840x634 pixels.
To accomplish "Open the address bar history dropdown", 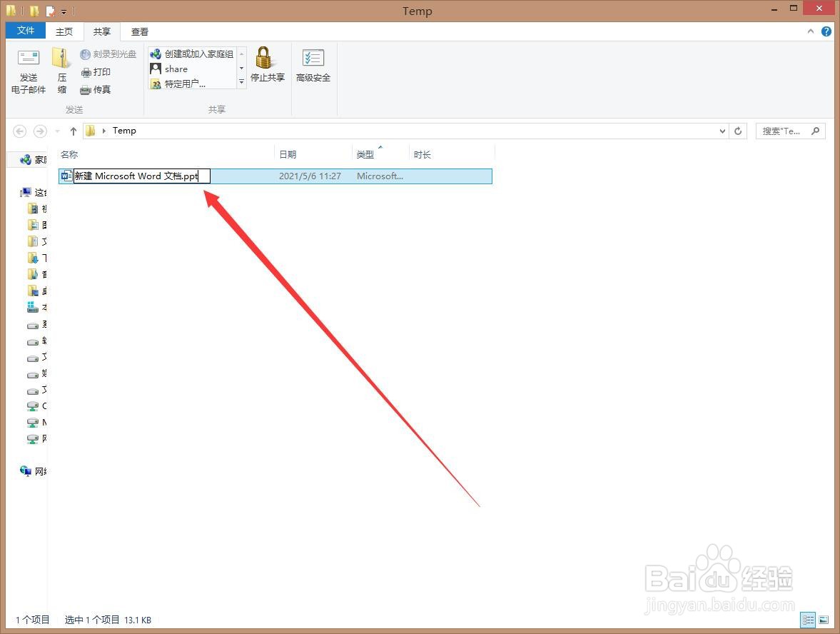I will pyautogui.click(x=722, y=131).
